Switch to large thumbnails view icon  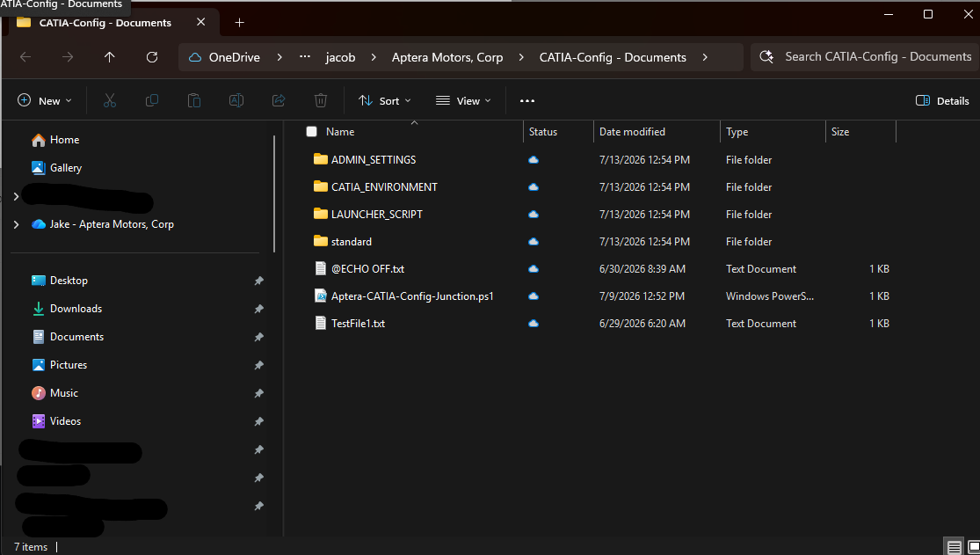click(x=973, y=546)
